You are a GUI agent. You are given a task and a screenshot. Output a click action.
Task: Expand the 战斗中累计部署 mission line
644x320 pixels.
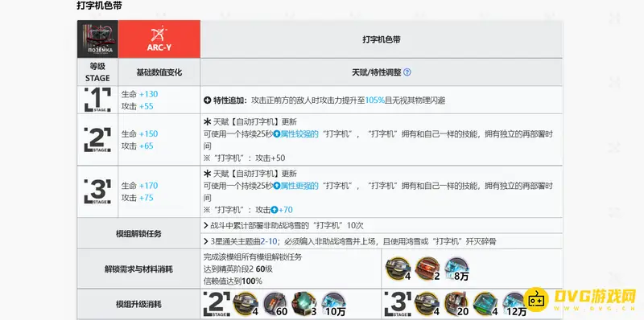[x=283, y=225]
